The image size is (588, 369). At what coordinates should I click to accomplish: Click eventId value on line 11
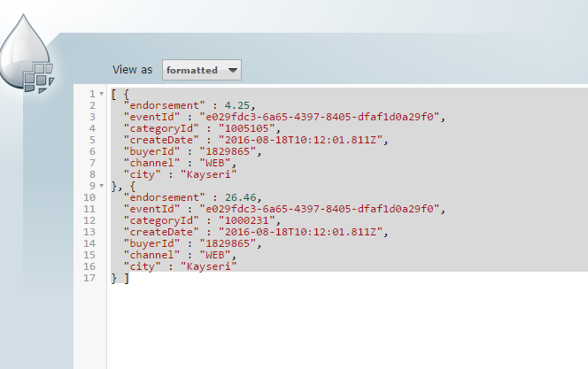point(319,209)
